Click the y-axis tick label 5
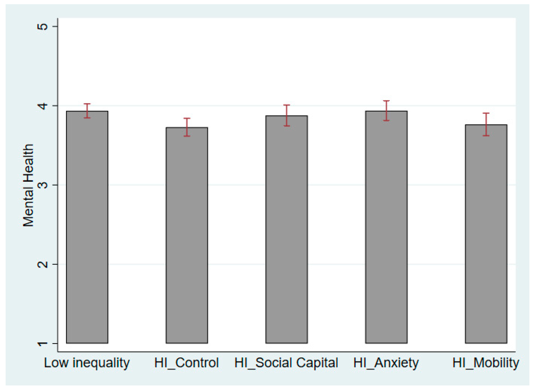 (42, 26)
